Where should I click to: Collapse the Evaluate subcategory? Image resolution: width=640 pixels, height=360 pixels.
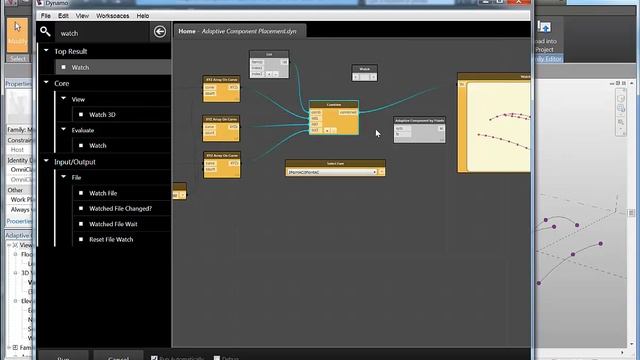coord(64,129)
